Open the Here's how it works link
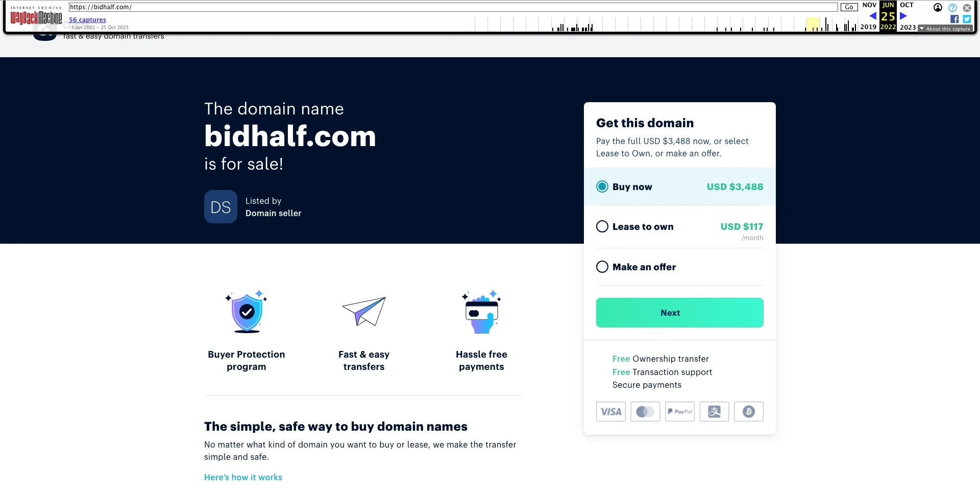 (243, 477)
